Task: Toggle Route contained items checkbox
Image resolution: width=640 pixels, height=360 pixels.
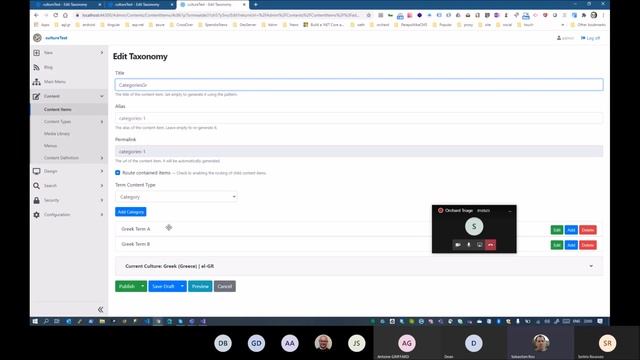Action: [118, 173]
